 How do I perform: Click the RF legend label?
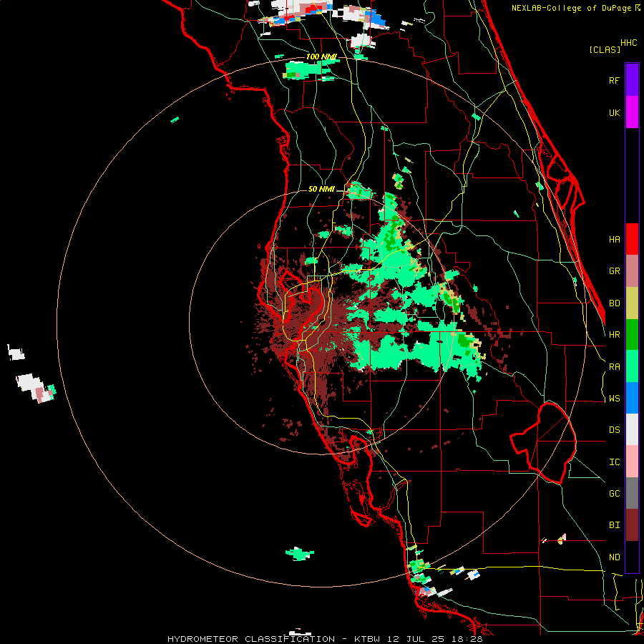(614, 80)
